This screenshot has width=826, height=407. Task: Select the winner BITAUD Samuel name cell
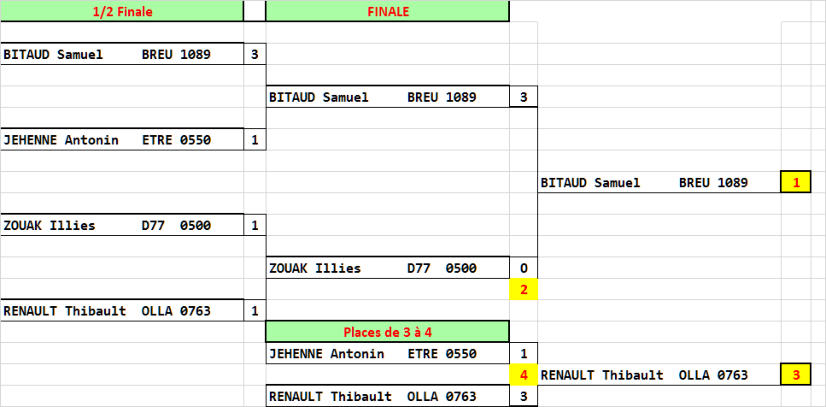coord(659,182)
